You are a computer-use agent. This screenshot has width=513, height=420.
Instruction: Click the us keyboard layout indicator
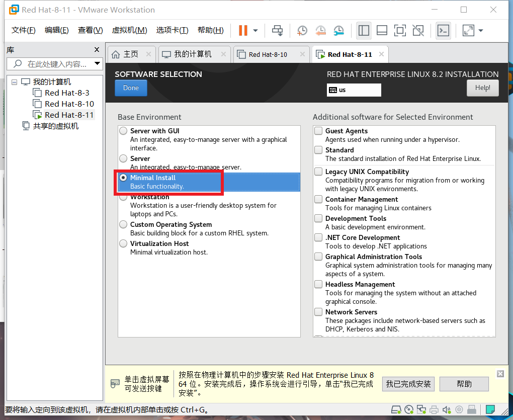click(x=354, y=90)
